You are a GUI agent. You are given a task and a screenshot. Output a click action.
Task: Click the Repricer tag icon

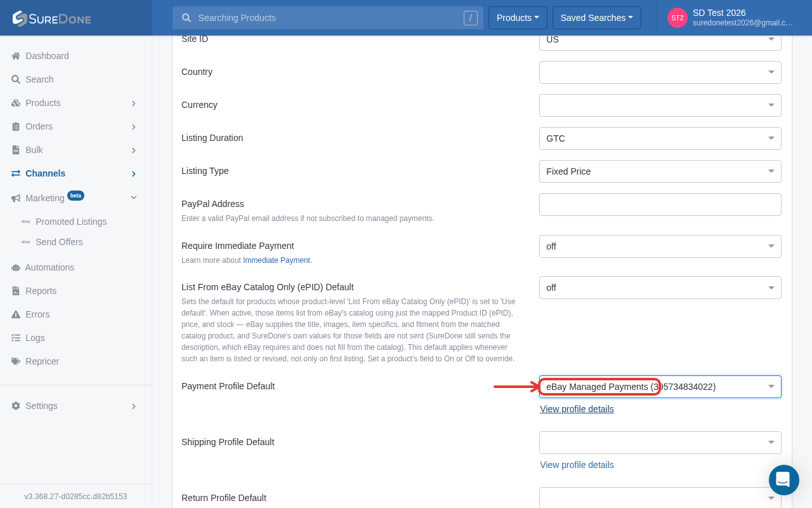[16, 361]
